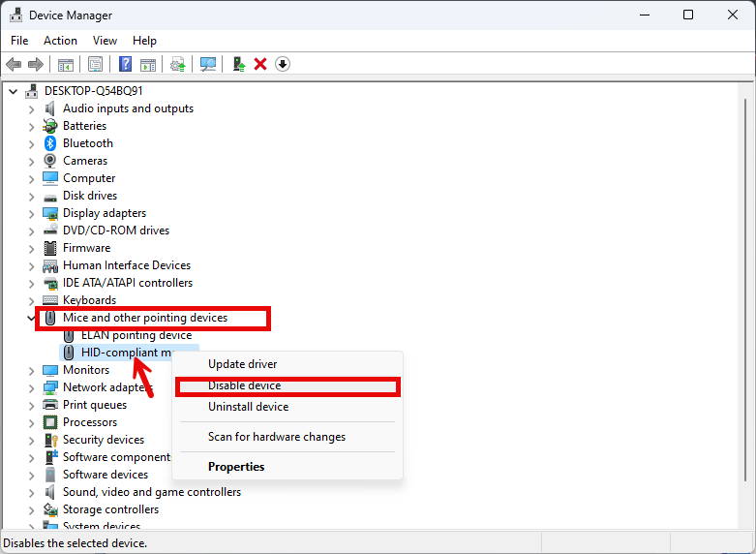This screenshot has width=756, height=554.
Task: Expand the Display adapters node
Action: tap(31, 213)
